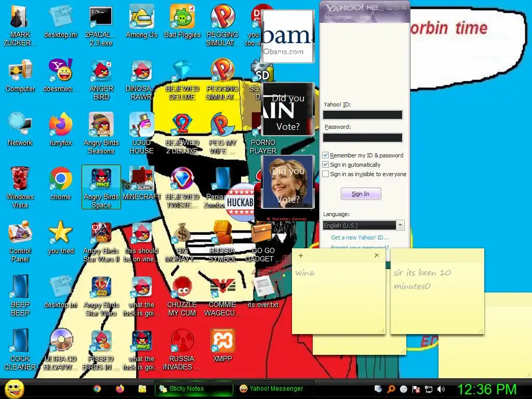Switch to Sticky Notes taskbar item
The width and height of the screenshot is (532, 399).
194,389
